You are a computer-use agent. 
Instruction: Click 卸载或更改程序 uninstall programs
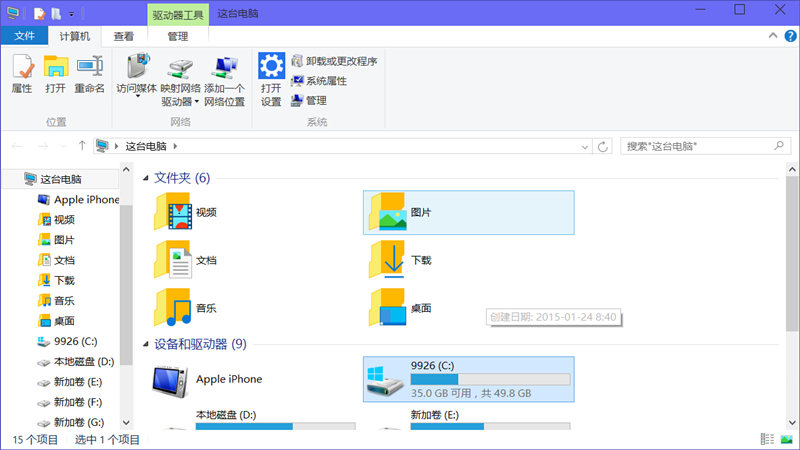point(334,61)
